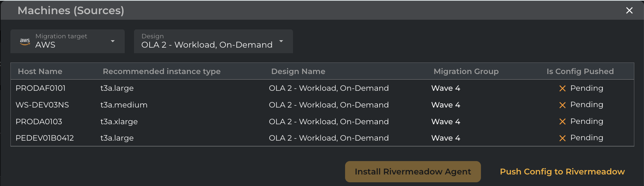
Task: Click the Is Config Pushed header
Action: 580,71
